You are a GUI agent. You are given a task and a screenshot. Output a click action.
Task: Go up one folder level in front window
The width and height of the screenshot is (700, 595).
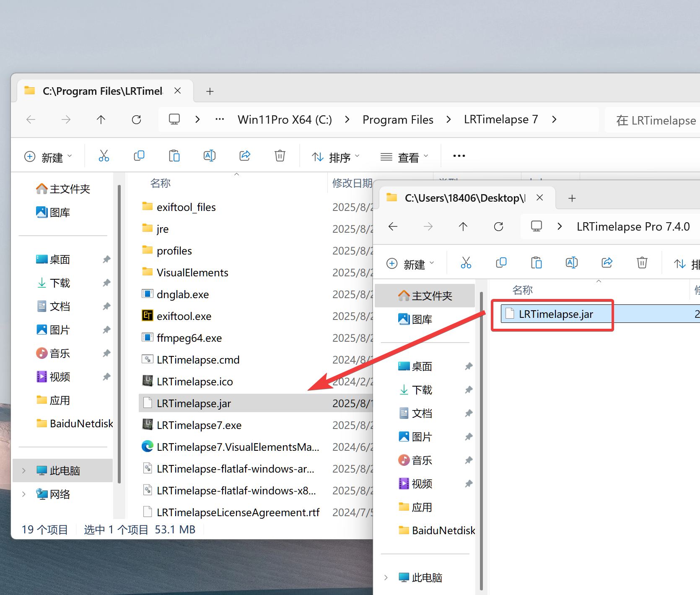tap(463, 227)
